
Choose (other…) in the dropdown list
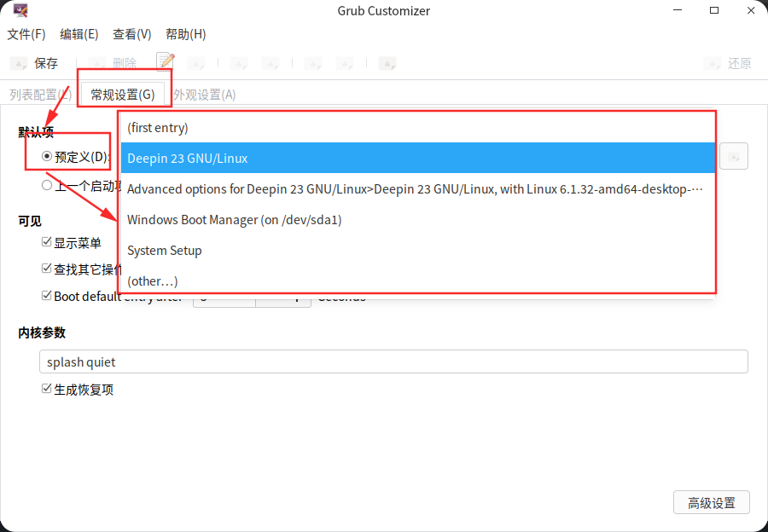pos(418,281)
